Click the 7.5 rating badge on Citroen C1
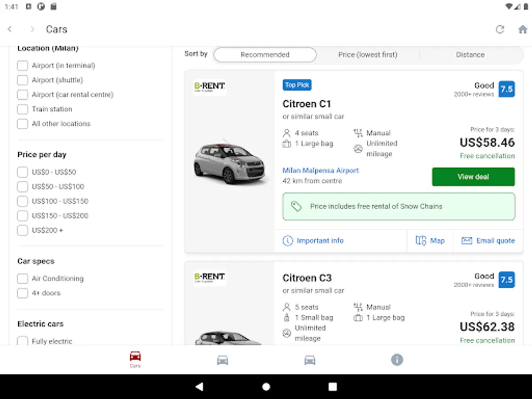The image size is (532, 399). pyautogui.click(x=507, y=89)
